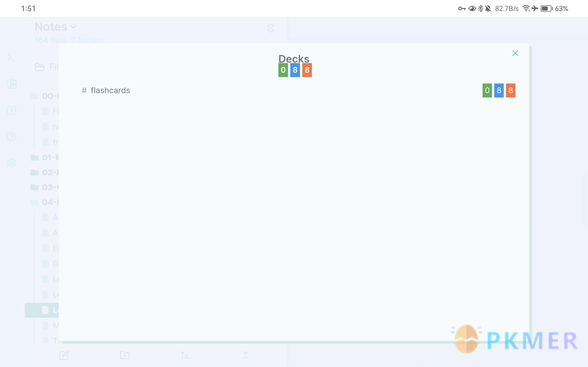Click the orange 8 due cards counter
The height and width of the screenshot is (367, 588).
[x=511, y=90]
